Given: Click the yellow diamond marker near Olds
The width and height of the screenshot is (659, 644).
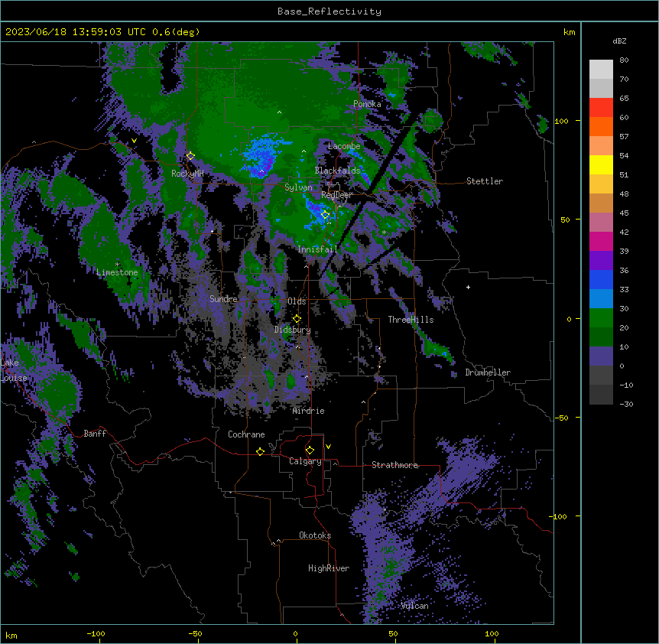Looking at the screenshot, I should point(297,318).
